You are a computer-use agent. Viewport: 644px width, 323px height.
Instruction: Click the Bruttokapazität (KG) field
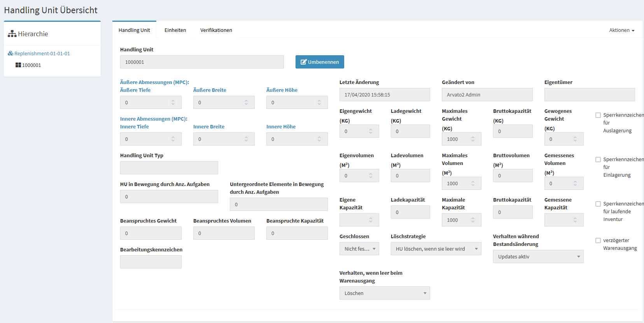[513, 131]
